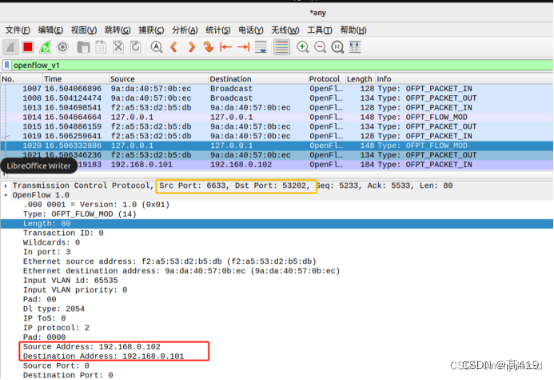Screen dimensions: 554x380
Task: Sort by the Info column header
Action: (x=464, y=79)
